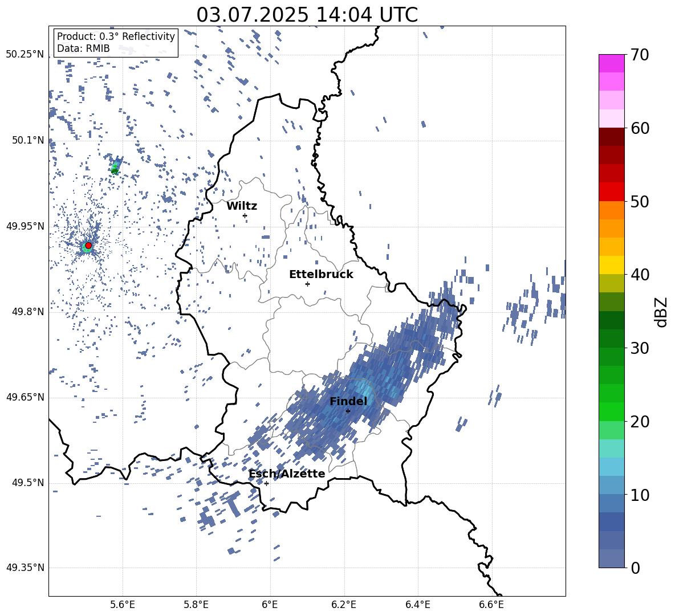
Task: Click the magenta top colorbar segment
Action: point(612,63)
